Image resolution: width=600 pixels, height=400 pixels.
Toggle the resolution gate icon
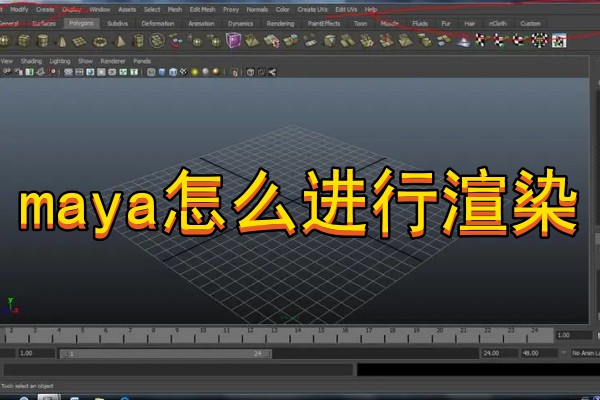[x=90, y=72]
